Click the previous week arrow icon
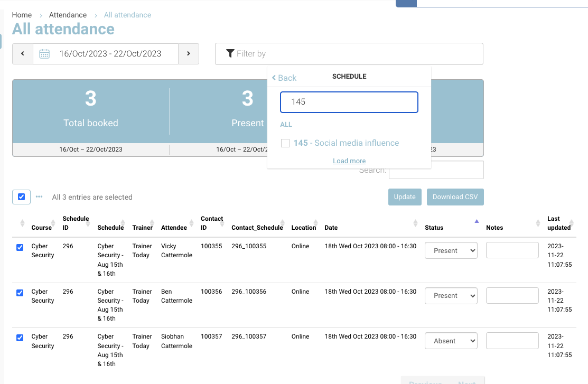Viewport: 588px width, 384px height. pos(23,54)
